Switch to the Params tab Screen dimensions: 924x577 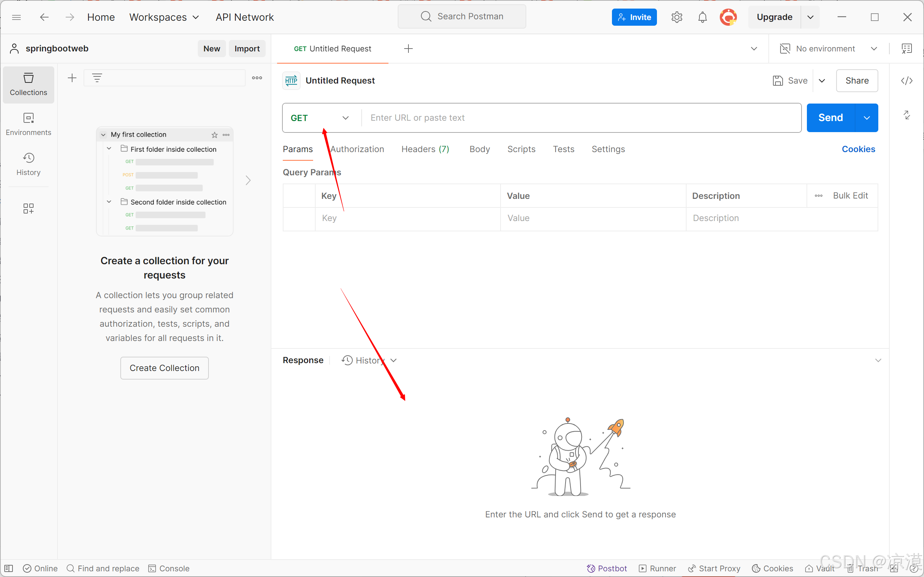(x=297, y=149)
